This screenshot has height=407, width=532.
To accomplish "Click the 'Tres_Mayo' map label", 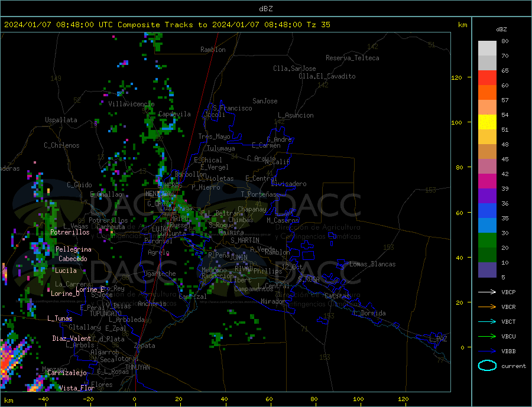I will [x=214, y=136].
